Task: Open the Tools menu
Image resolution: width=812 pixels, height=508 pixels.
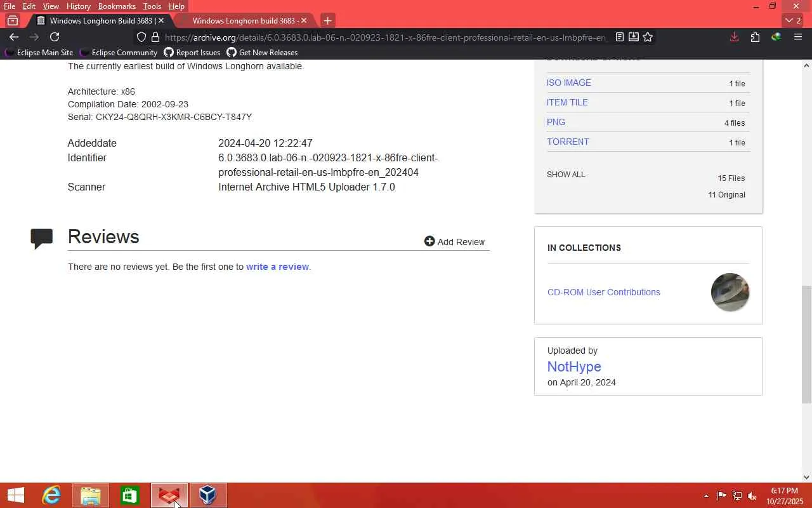Action: pos(152,6)
